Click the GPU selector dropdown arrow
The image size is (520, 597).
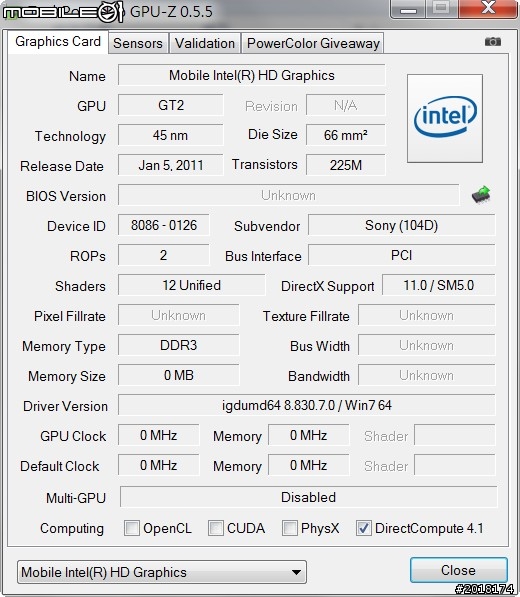pos(296,572)
